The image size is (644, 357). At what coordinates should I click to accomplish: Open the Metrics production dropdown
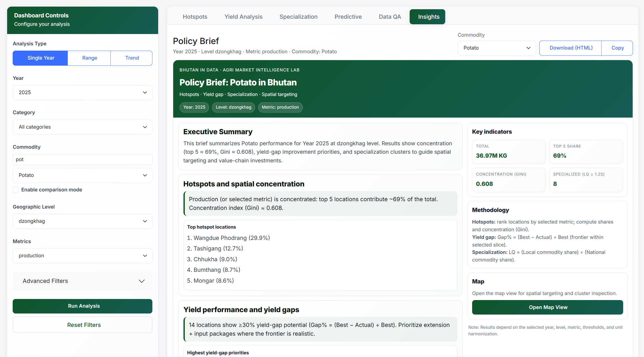(x=82, y=256)
